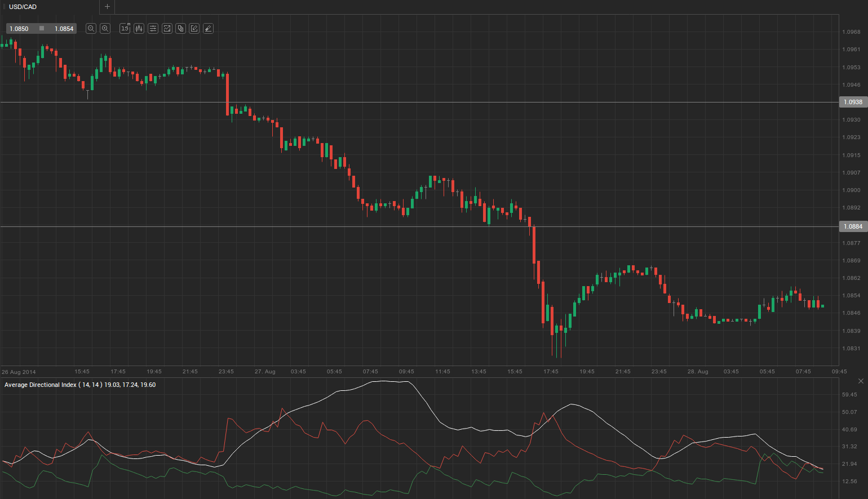Click the overlapping squares copy icon
The height and width of the screenshot is (499, 868).
[x=180, y=28]
